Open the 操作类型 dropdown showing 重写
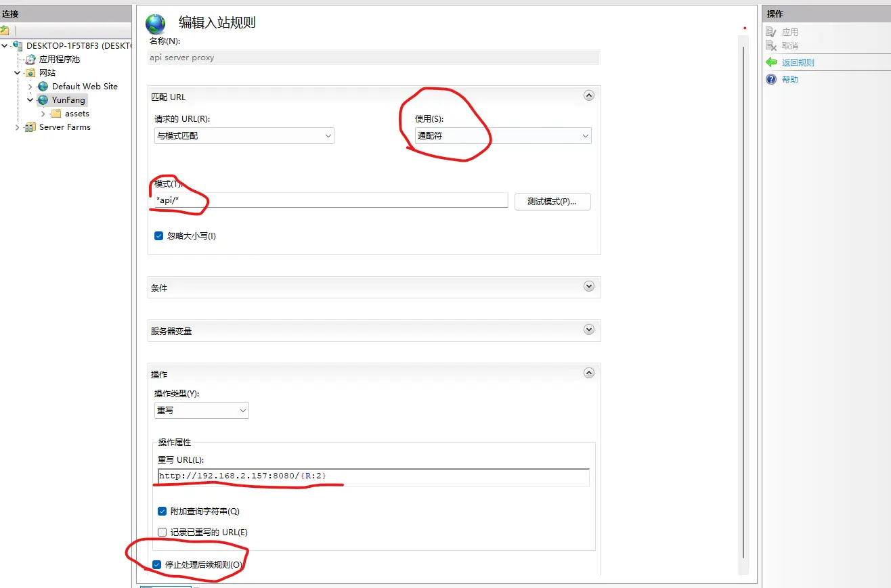This screenshot has height=588, width=891. 202,410
